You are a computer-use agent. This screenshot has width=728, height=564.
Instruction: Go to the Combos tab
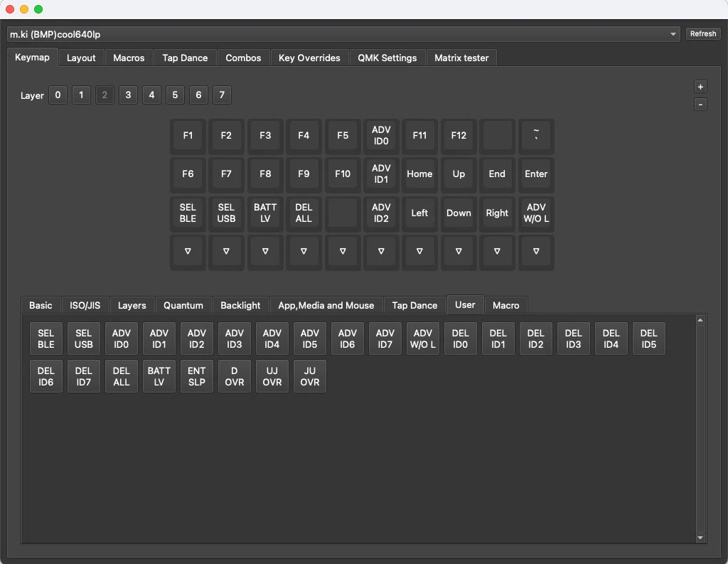243,58
